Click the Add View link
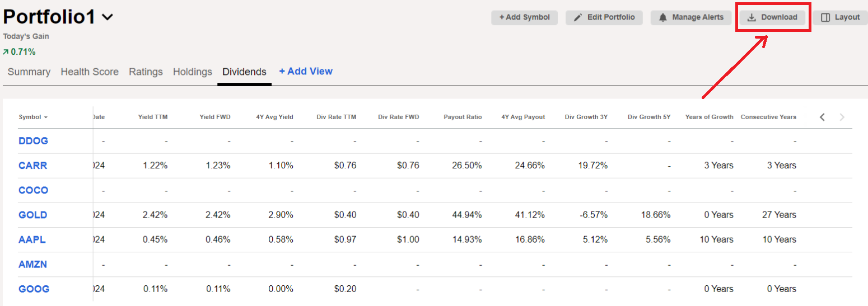 (x=306, y=71)
